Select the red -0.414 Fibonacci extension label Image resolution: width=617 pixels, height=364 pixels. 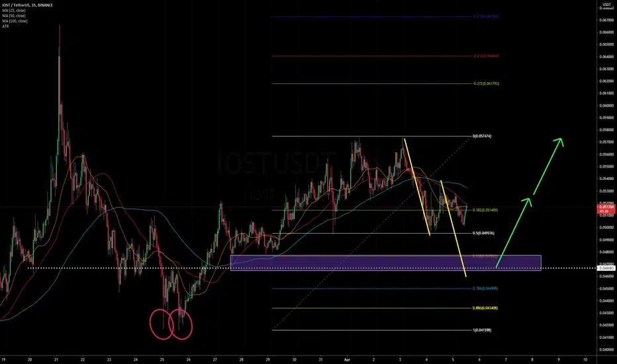coord(486,56)
